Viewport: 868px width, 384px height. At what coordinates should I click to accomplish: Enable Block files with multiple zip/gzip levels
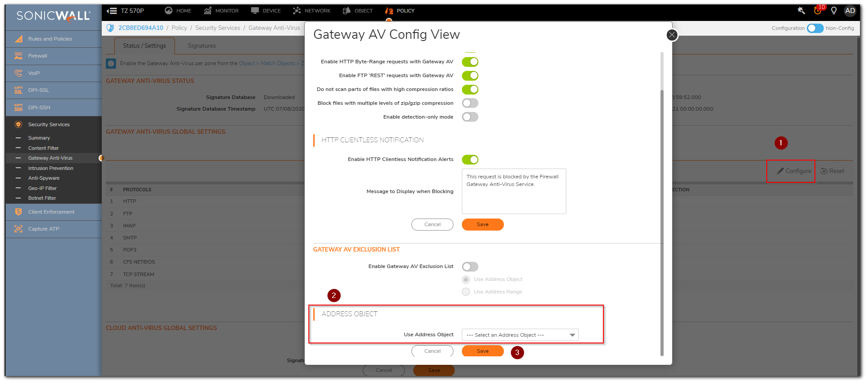coord(470,103)
